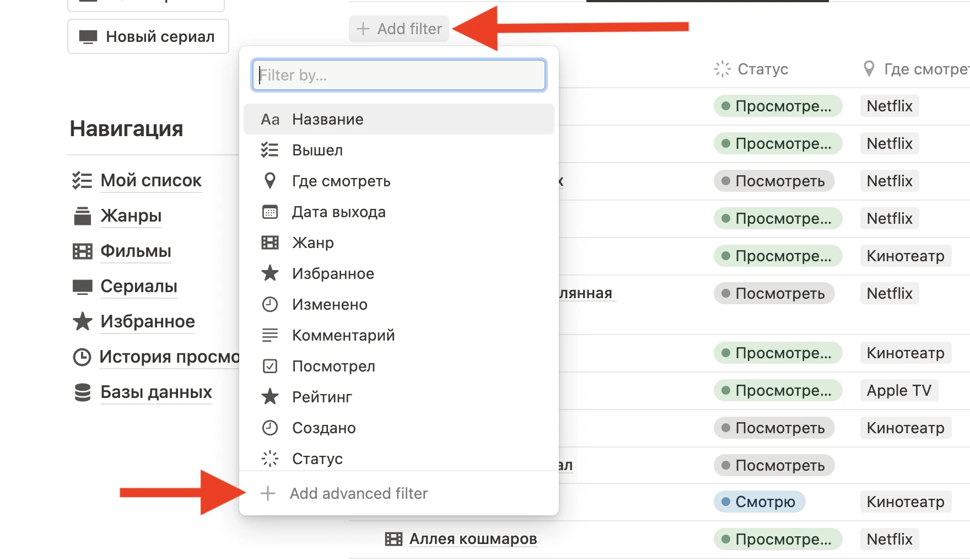This screenshot has height=560, width=970.
Task: Click star icon beside dropdown Избранное
Action: pyautogui.click(x=270, y=273)
